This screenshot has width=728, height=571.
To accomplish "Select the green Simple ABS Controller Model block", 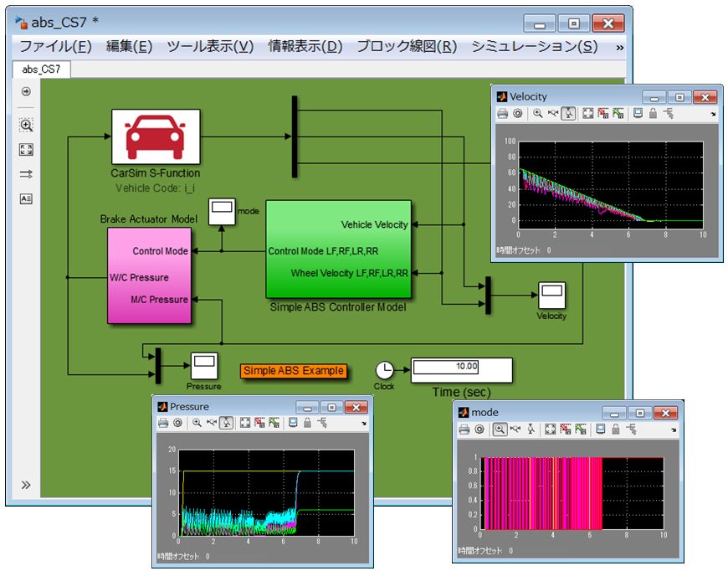I will pyautogui.click(x=338, y=249).
